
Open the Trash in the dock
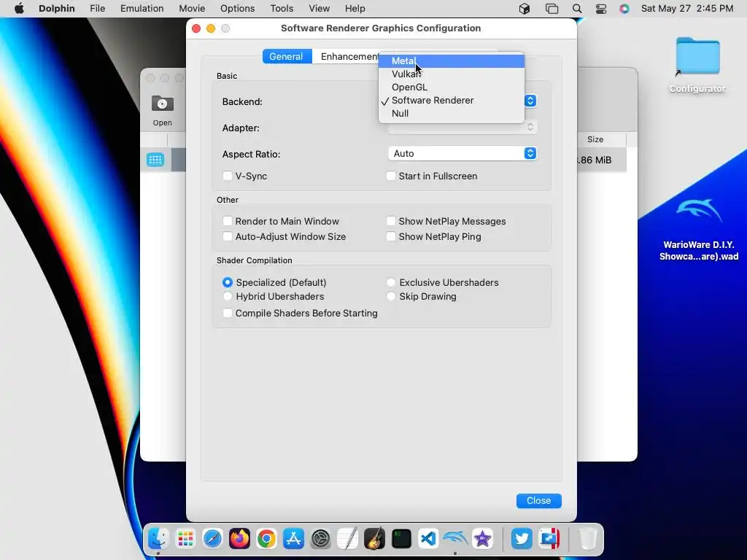(x=588, y=539)
